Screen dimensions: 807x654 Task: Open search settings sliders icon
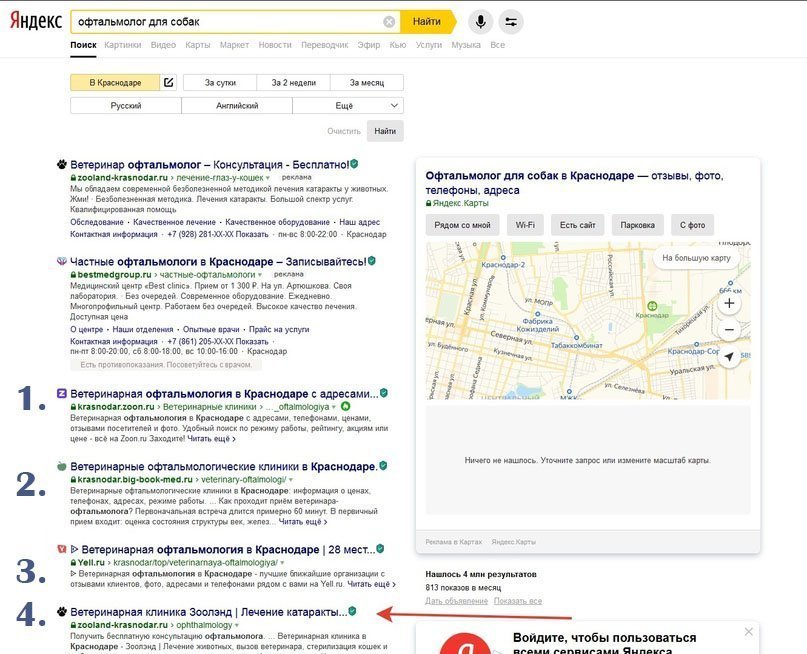[x=511, y=22]
